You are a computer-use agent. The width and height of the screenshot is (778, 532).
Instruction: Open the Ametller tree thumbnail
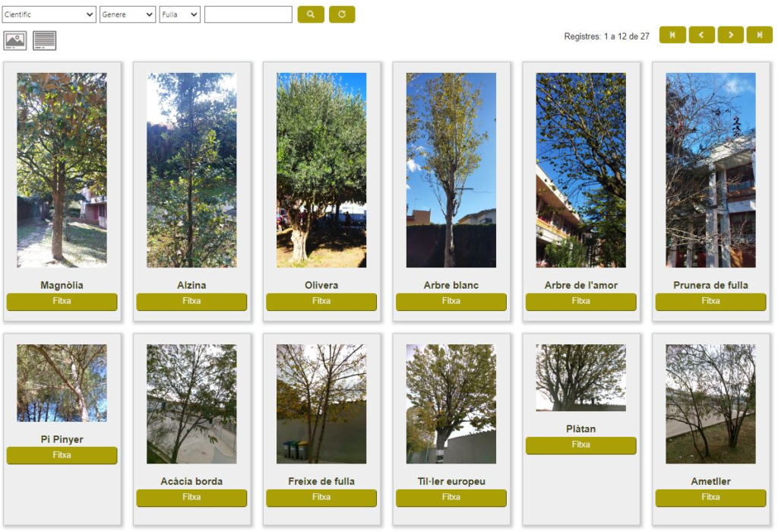(710, 404)
